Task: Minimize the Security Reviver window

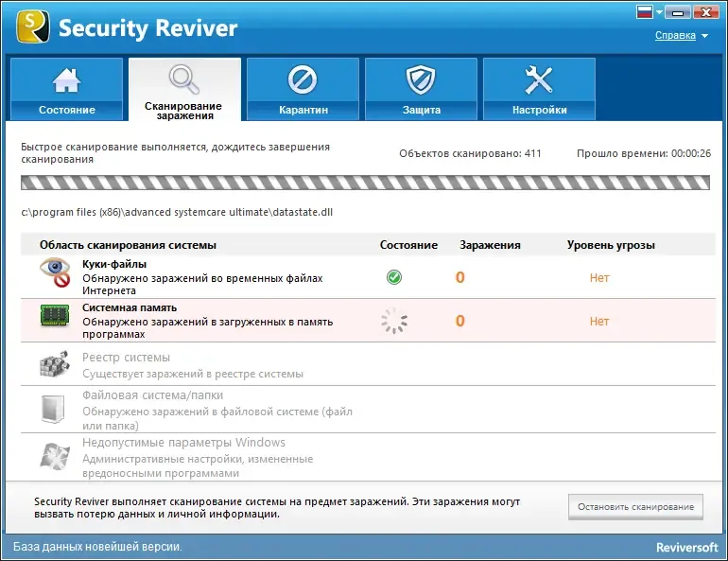Action: pyautogui.click(x=677, y=12)
